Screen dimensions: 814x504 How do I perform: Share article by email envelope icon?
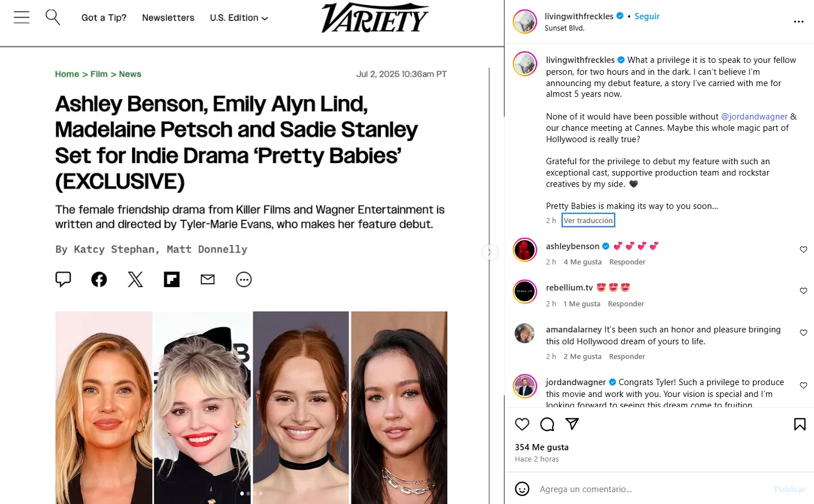tap(208, 279)
